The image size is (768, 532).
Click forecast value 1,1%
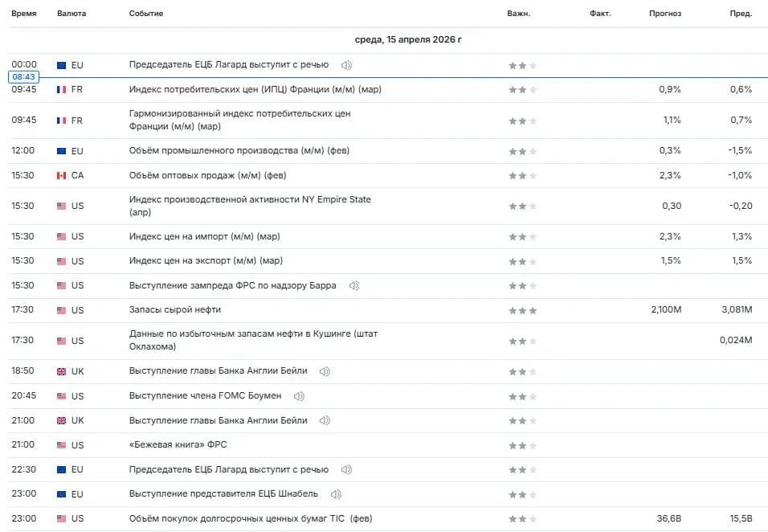tap(672, 120)
